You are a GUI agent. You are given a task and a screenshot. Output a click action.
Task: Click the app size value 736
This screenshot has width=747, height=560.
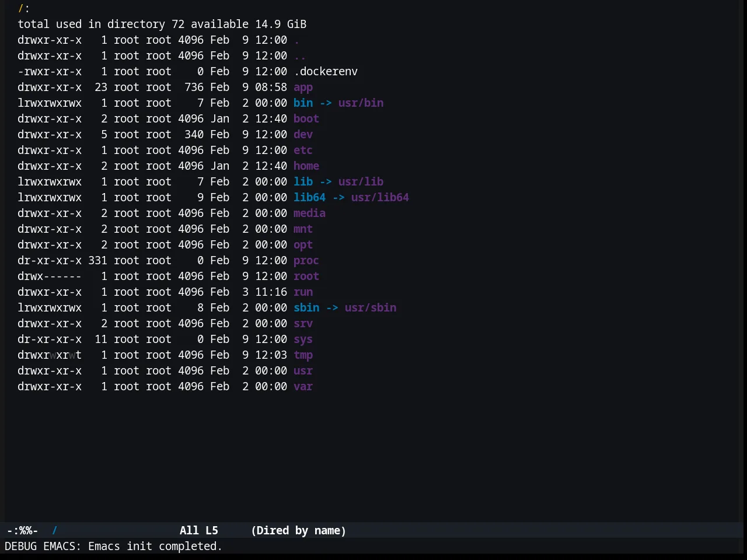click(x=194, y=87)
